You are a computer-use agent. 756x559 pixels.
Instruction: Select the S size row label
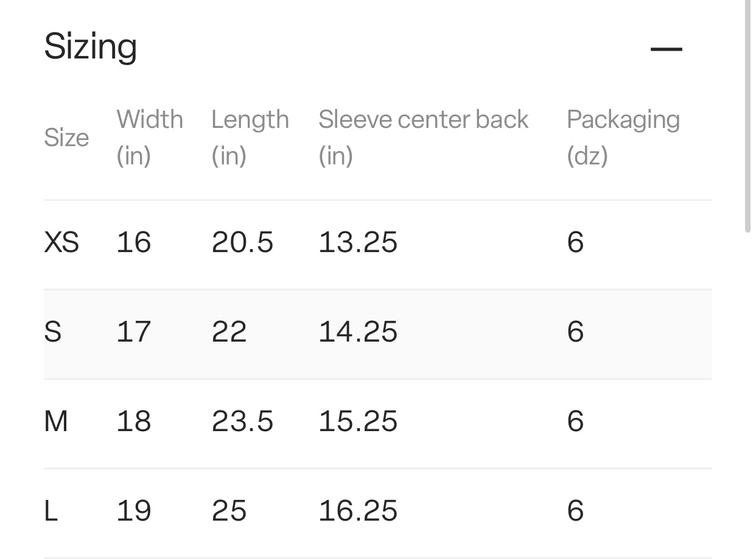pyautogui.click(x=53, y=332)
